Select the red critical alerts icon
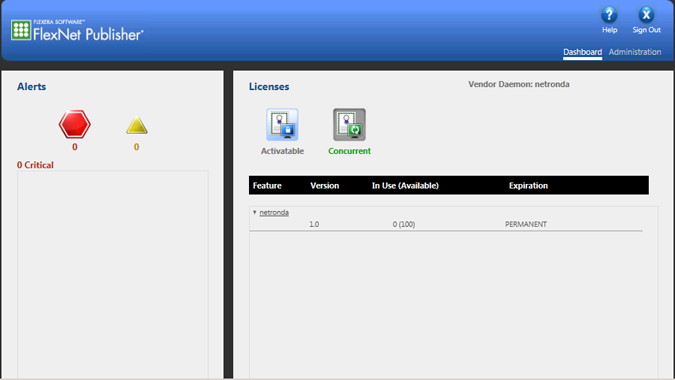Image resolution: width=675 pixels, height=380 pixels. pyautogui.click(x=74, y=124)
